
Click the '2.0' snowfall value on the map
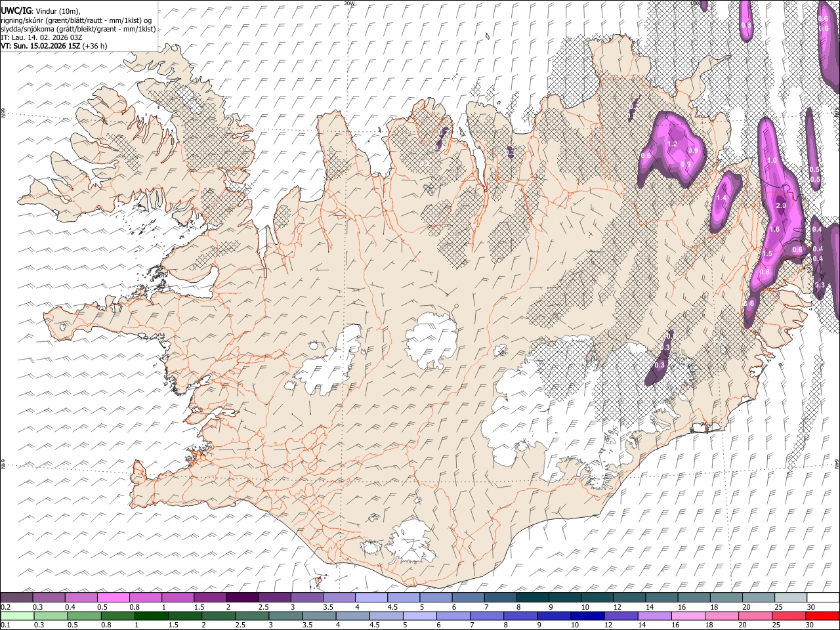pos(781,205)
